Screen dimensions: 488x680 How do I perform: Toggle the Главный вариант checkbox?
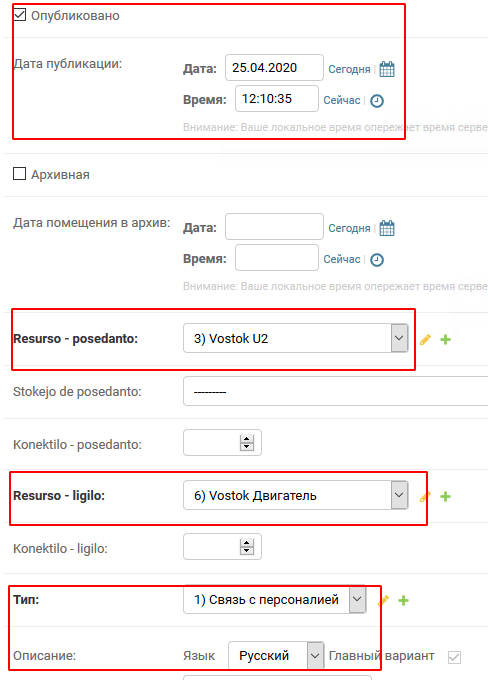(454, 657)
